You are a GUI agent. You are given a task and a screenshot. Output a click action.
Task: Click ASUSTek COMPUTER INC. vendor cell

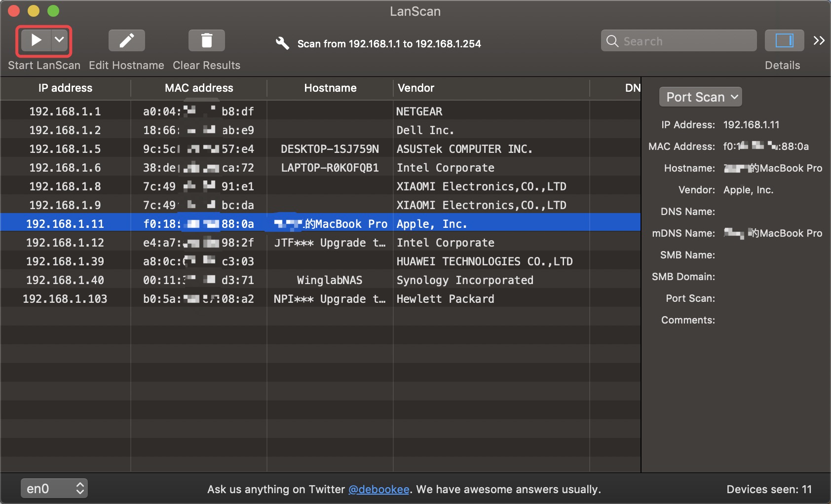tap(464, 149)
